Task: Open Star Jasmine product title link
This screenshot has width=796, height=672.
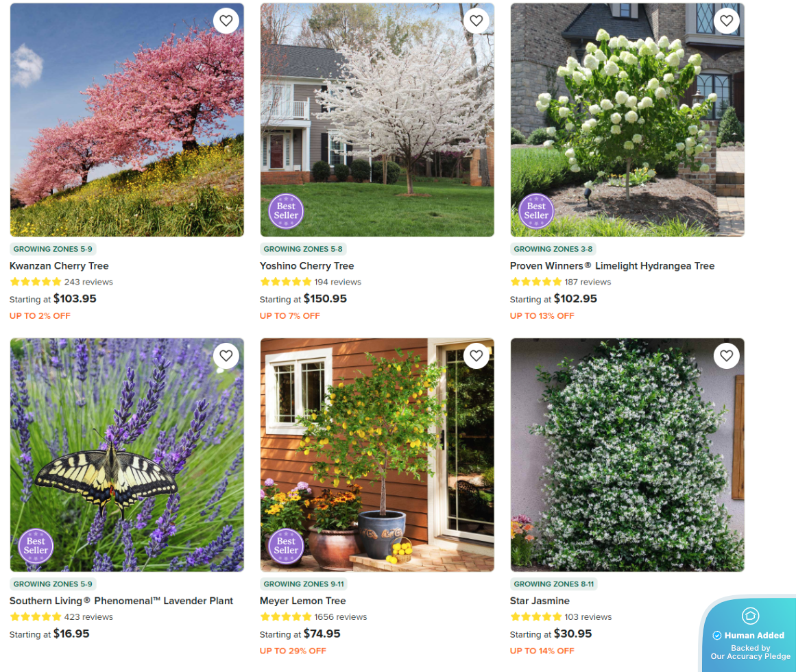Action: tap(540, 601)
